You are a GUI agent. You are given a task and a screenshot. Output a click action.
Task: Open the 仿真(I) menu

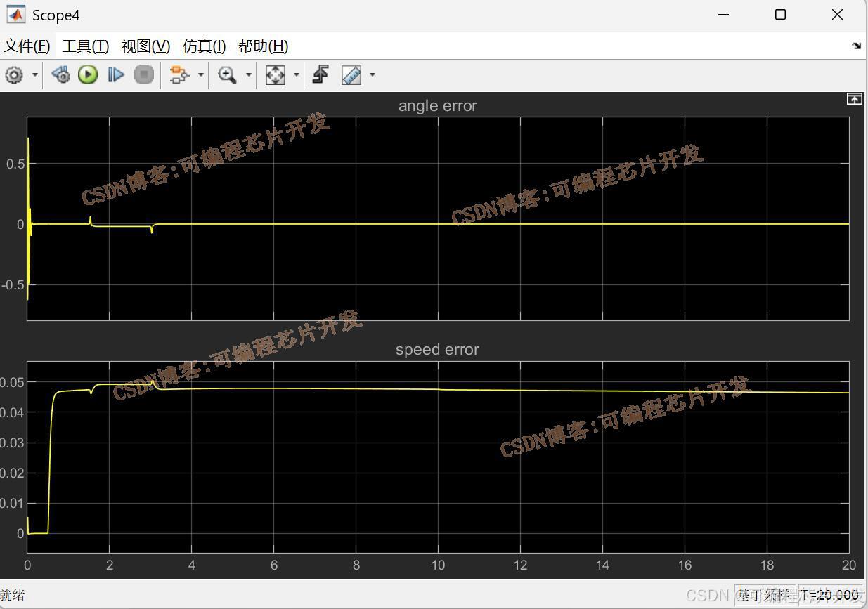205,46
